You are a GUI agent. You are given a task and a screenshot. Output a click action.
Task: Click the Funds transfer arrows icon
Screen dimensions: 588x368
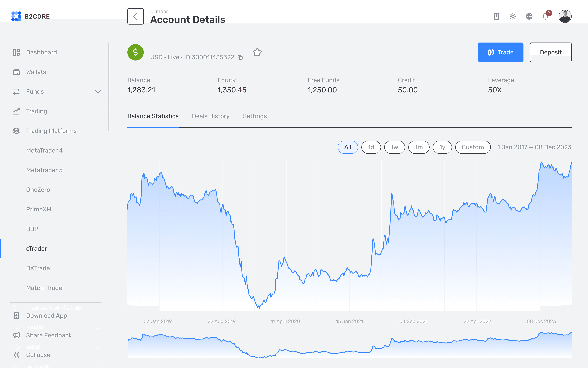[16, 91]
